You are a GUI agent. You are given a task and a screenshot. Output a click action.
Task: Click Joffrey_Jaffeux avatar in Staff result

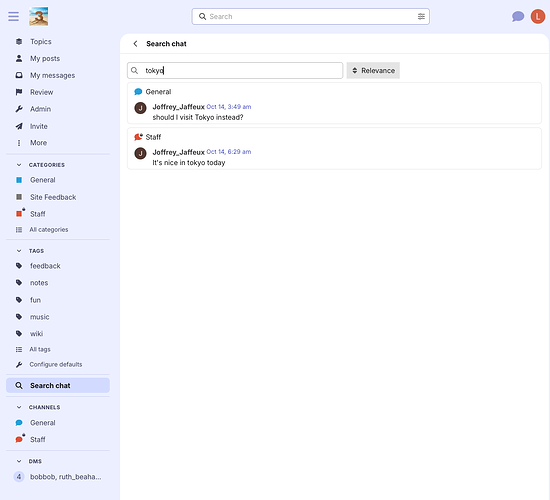140,153
